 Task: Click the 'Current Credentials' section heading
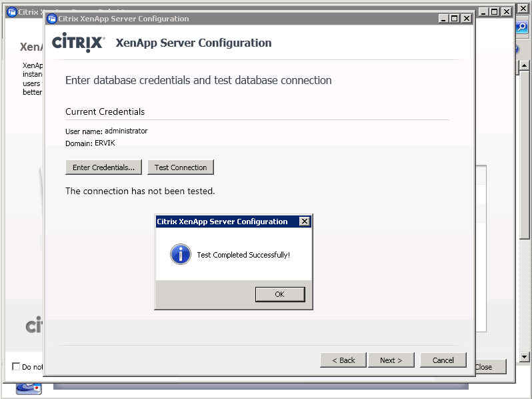(x=105, y=111)
